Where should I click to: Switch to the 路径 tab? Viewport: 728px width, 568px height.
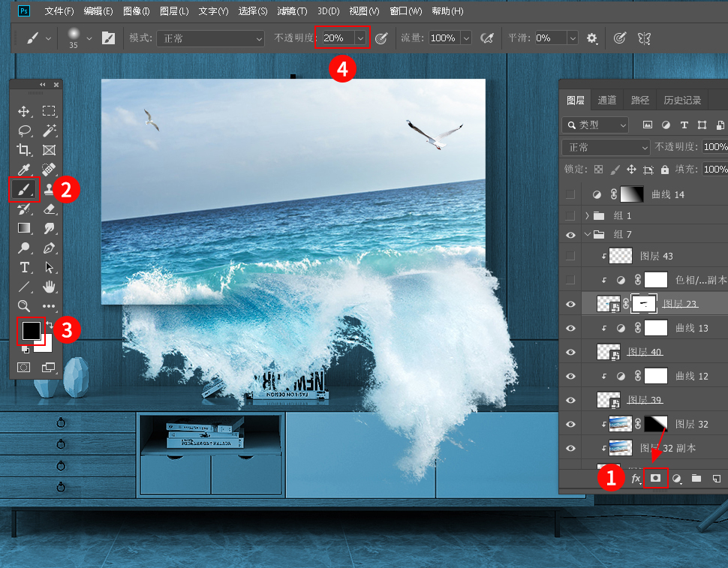click(639, 100)
